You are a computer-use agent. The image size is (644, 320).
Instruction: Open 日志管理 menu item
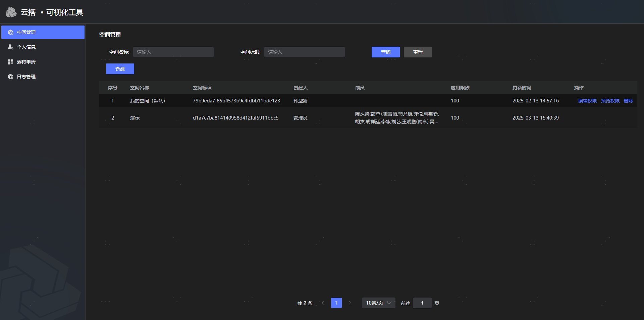(26, 77)
